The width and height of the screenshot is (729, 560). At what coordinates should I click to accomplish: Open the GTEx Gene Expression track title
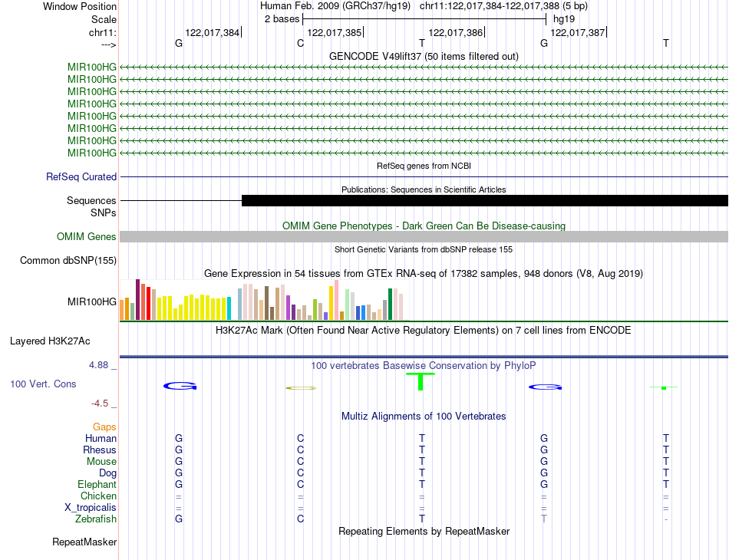click(424, 273)
